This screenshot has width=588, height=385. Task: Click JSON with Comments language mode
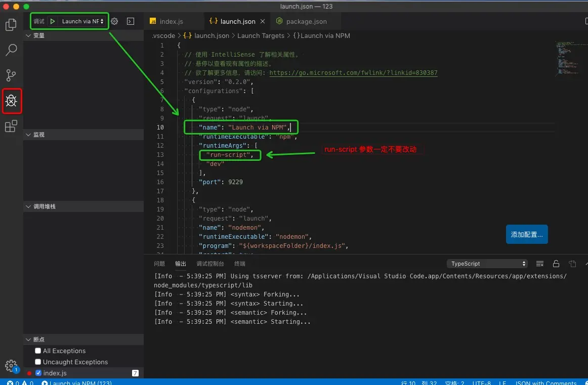[x=545, y=383]
